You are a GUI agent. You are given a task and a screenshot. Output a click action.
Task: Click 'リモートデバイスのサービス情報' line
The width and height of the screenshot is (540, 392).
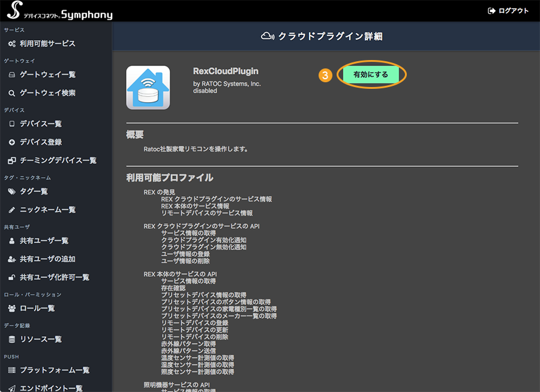click(x=207, y=213)
